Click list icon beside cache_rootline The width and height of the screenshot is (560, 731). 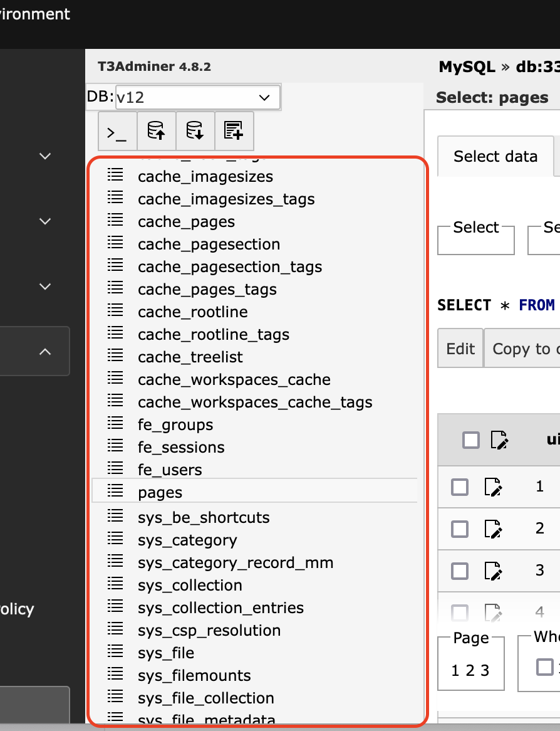click(x=115, y=312)
